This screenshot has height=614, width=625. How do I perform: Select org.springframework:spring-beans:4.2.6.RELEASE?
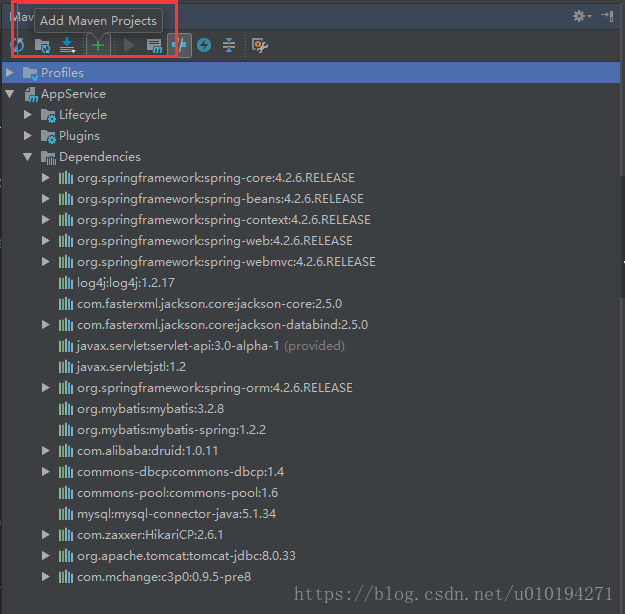pyautogui.click(x=220, y=199)
